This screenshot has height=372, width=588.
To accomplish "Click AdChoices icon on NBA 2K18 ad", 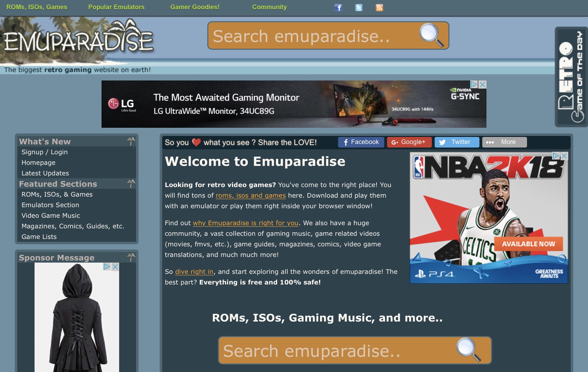I will [x=556, y=156].
